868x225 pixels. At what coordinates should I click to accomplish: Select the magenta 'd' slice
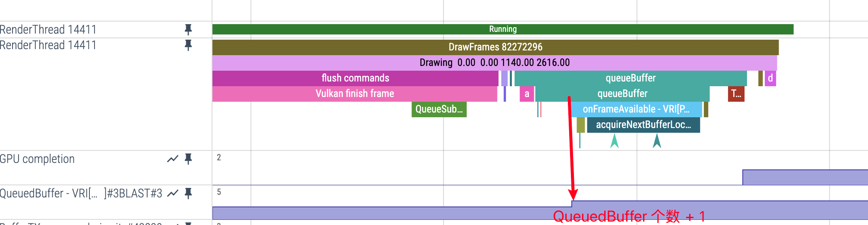click(770, 78)
